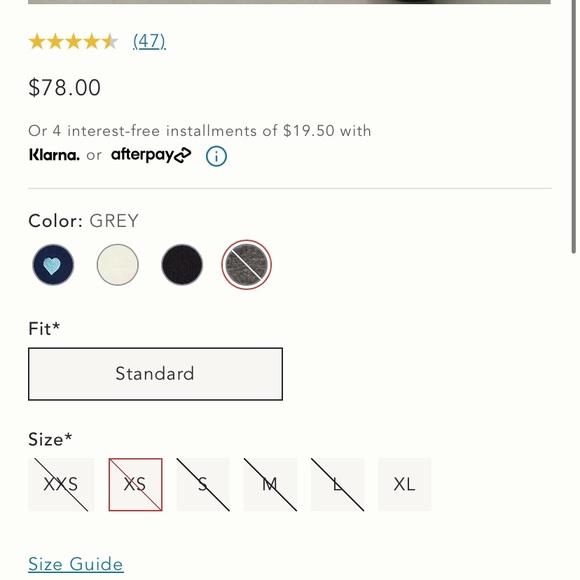Viewport: 580px width, 580px height.
Task: Select the cream white color swatch
Action: click(118, 265)
